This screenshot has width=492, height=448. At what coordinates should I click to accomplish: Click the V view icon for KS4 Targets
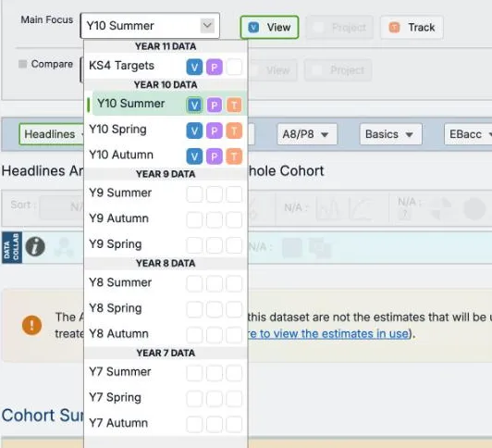194,67
